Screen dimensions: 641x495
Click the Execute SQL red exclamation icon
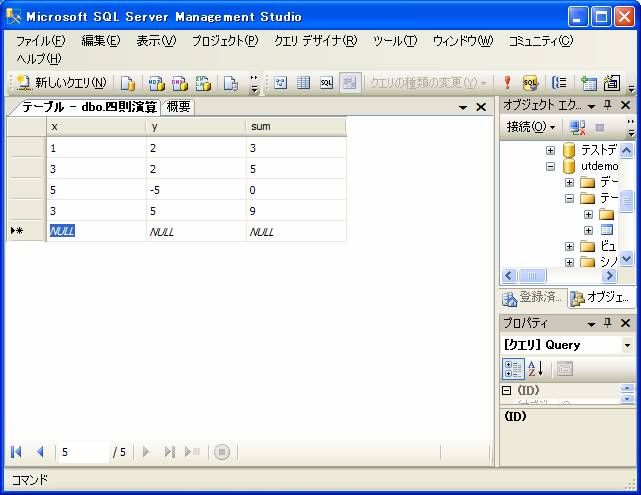coord(507,83)
